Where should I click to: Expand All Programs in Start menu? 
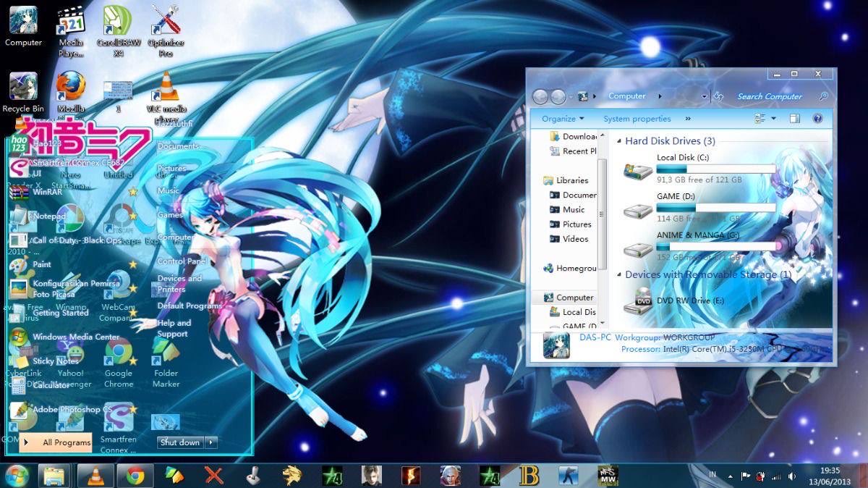[x=56, y=442]
